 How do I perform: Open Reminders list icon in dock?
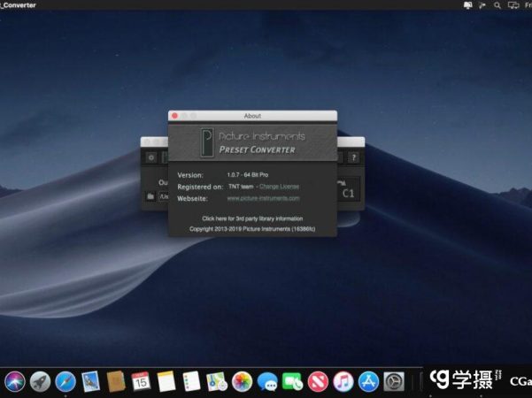(x=191, y=381)
